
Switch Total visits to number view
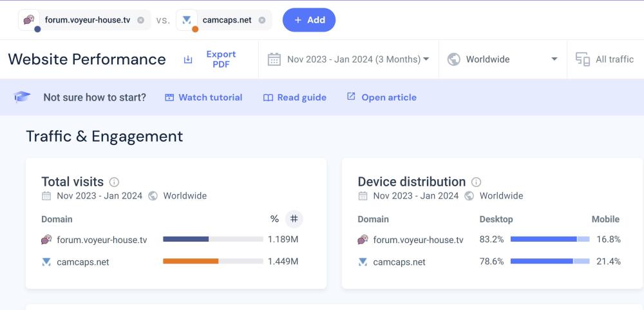[294, 219]
